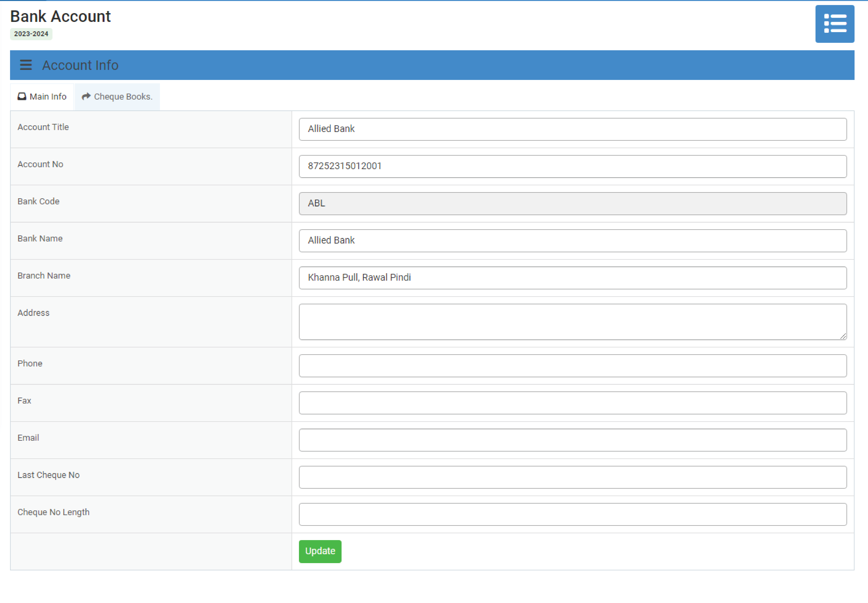
Task: Focus the Phone input box
Action: pyautogui.click(x=572, y=366)
